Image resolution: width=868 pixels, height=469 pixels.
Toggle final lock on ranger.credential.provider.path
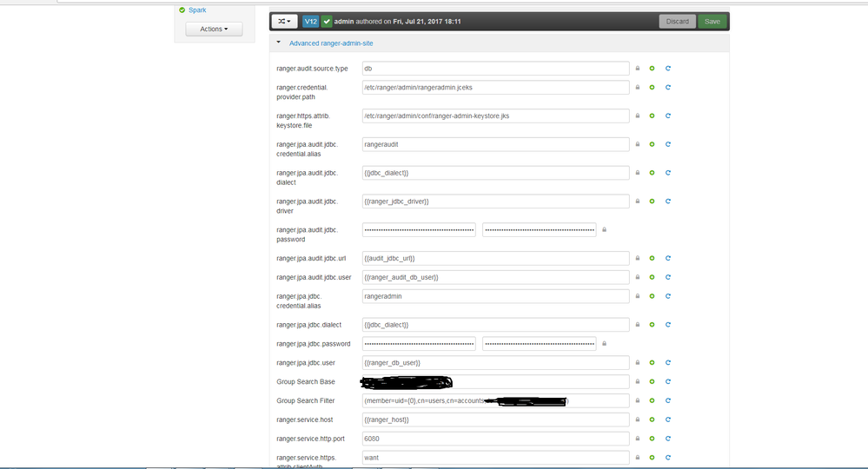click(x=638, y=88)
